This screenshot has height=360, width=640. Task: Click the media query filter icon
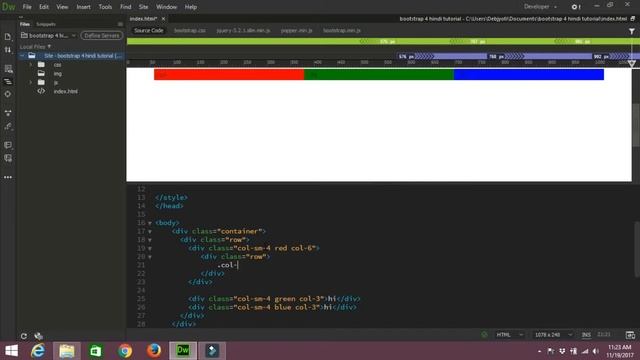click(x=631, y=31)
